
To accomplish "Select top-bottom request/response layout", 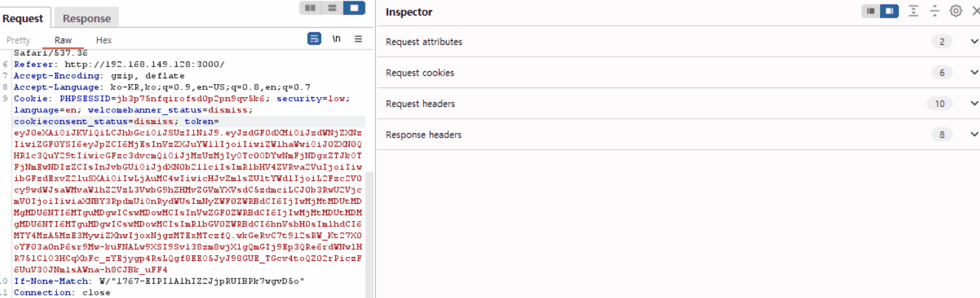I will pos(332,8).
